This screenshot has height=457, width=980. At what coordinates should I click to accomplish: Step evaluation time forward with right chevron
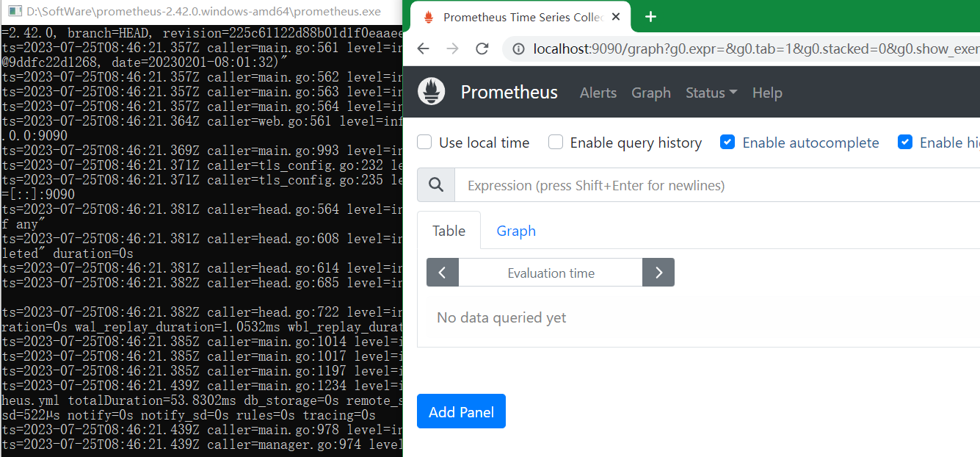[658, 273]
